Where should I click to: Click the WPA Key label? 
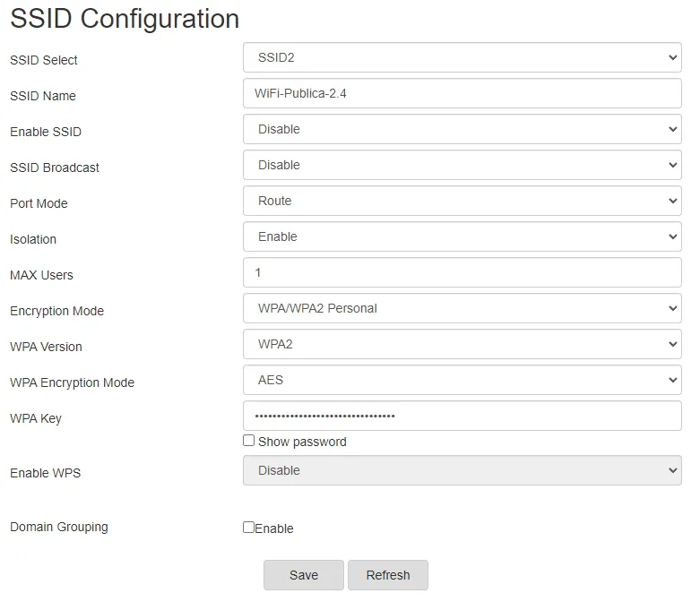[36, 418]
